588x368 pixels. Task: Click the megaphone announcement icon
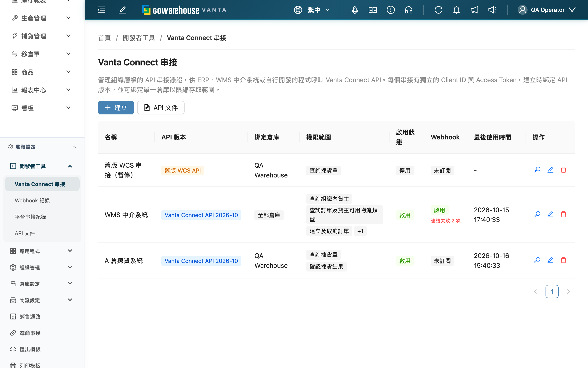(x=474, y=10)
